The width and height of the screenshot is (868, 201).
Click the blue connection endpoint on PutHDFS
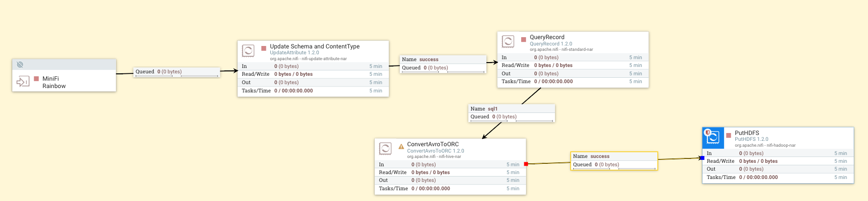[702, 158]
